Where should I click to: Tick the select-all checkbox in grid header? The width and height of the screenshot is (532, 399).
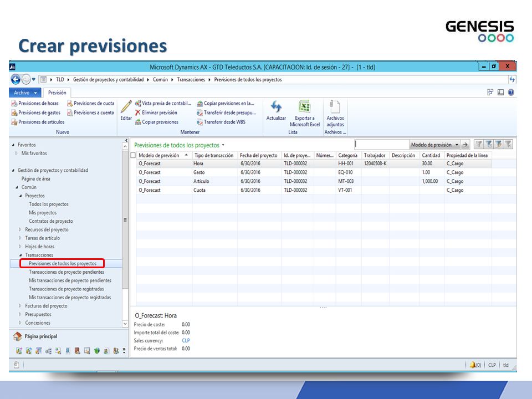(x=133, y=155)
